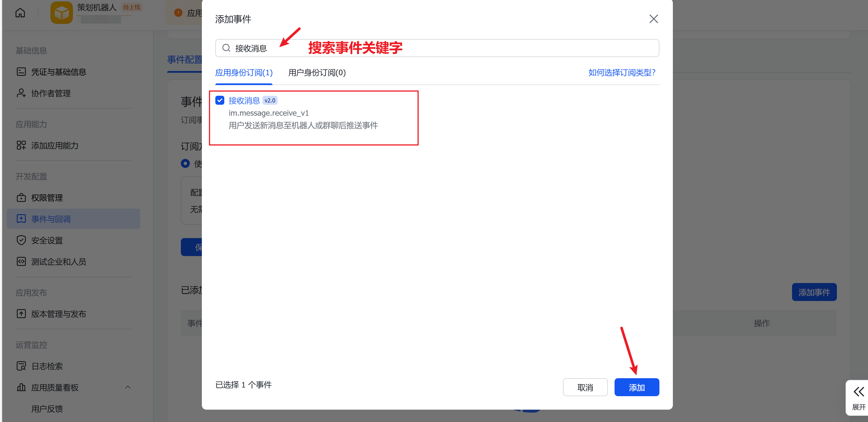Switch to 用户身份订阅(0) tab

coord(317,72)
